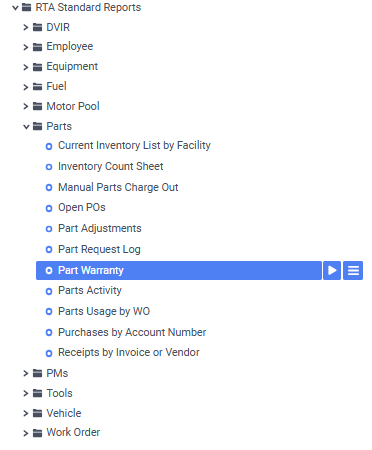372x450 pixels.
Task: Select the Parts Usage by WO report
Action: 104,311
